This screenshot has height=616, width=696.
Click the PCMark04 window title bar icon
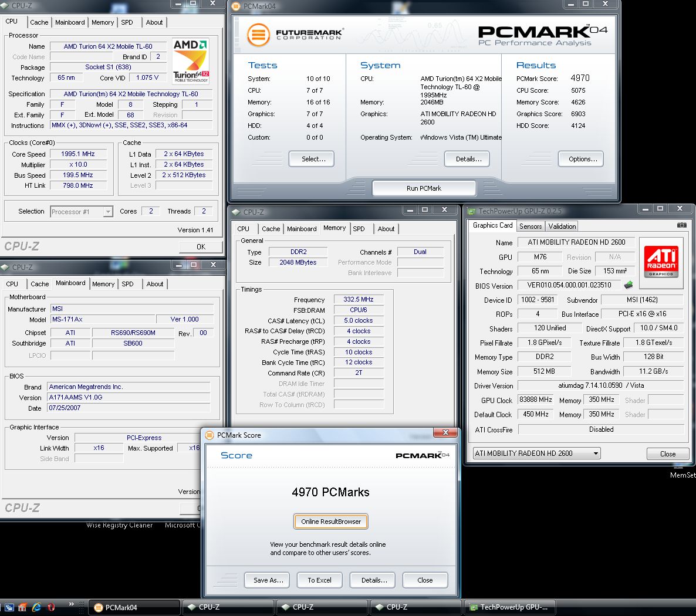[236, 6]
